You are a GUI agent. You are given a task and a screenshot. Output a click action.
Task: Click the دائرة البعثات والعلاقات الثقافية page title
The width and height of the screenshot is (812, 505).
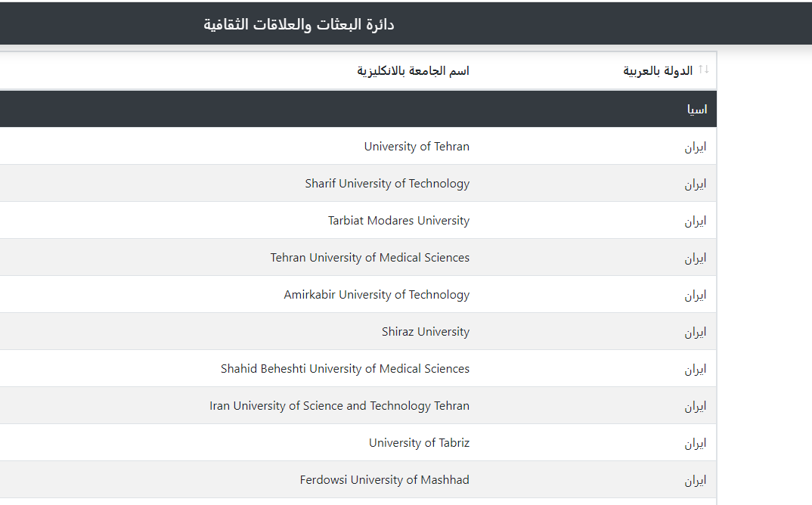[299, 24]
